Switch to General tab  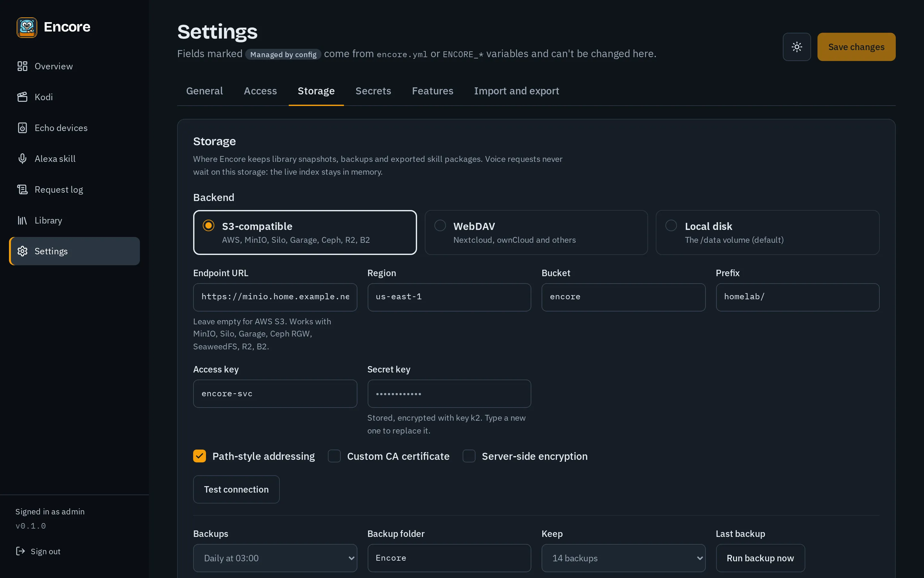coord(204,91)
